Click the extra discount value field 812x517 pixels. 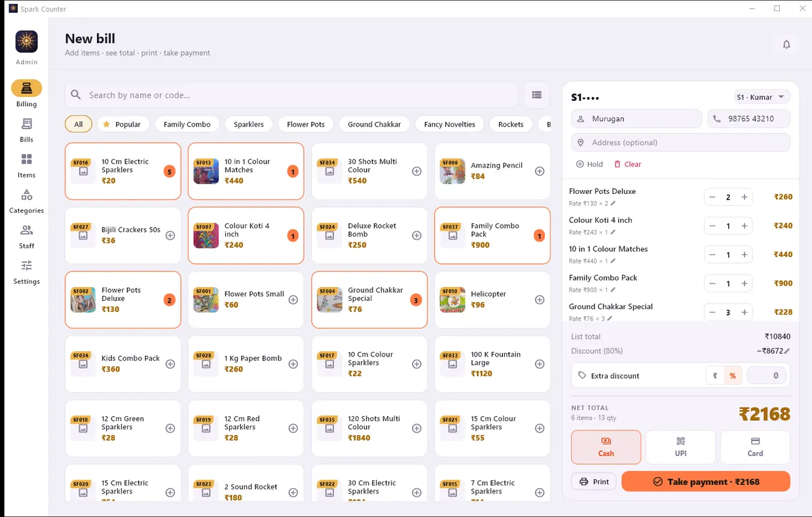[767, 375]
